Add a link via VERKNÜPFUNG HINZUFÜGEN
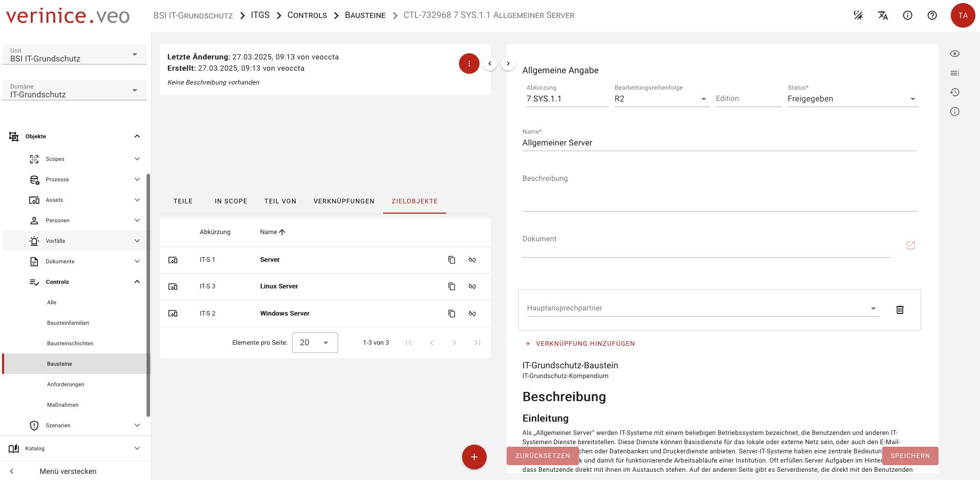 coord(580,343)
